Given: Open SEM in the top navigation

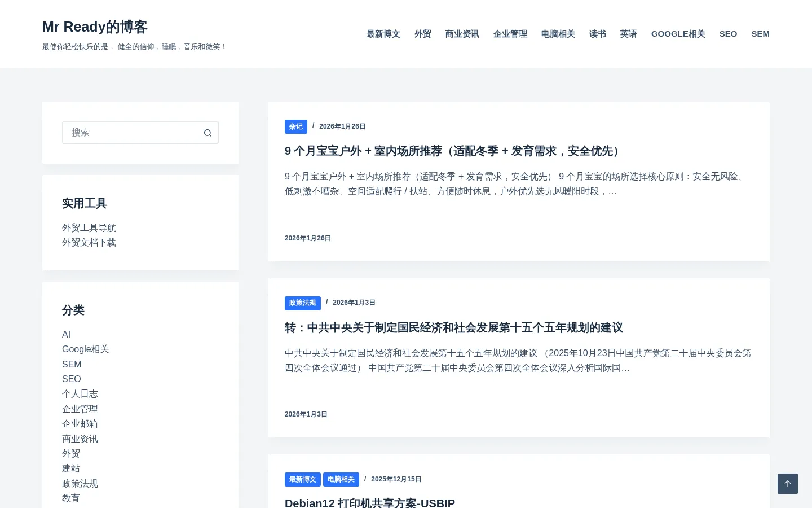Looking at the screenshot, I should (x=760, y=34).
